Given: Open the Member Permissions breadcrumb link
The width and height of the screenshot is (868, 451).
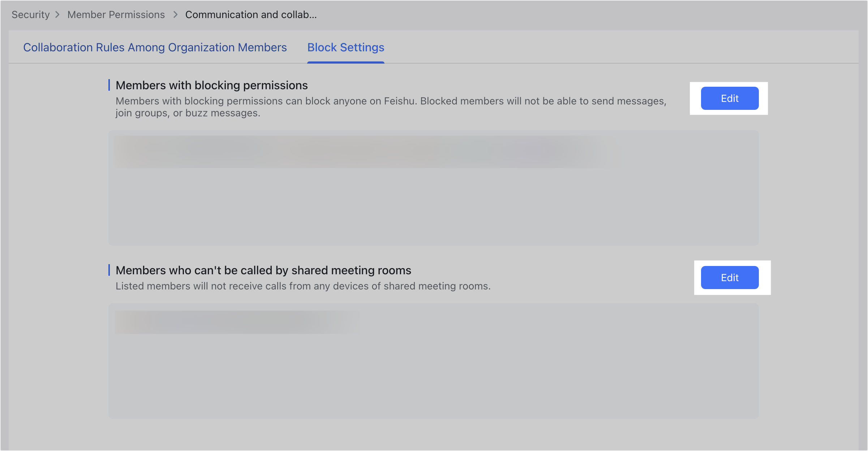Looking at the screenshot, I should pos(116,14).
